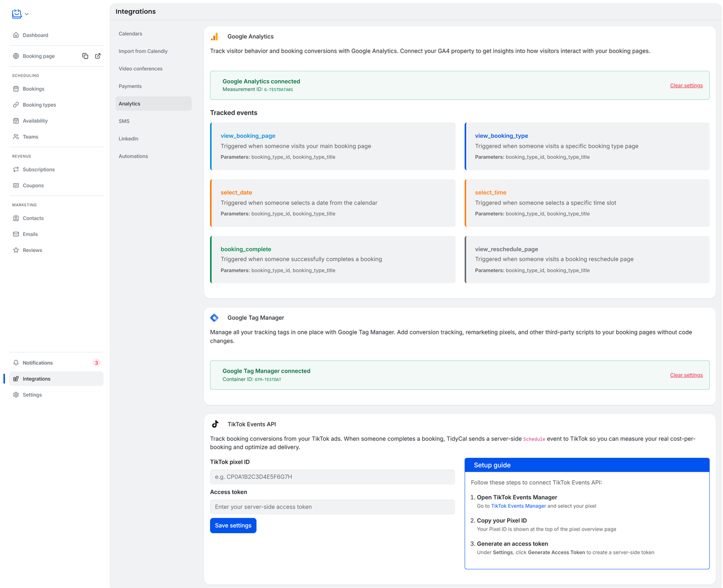Click the Reviews star icon
This screenshot has width=723, height=588.
[x=16, y=250]
